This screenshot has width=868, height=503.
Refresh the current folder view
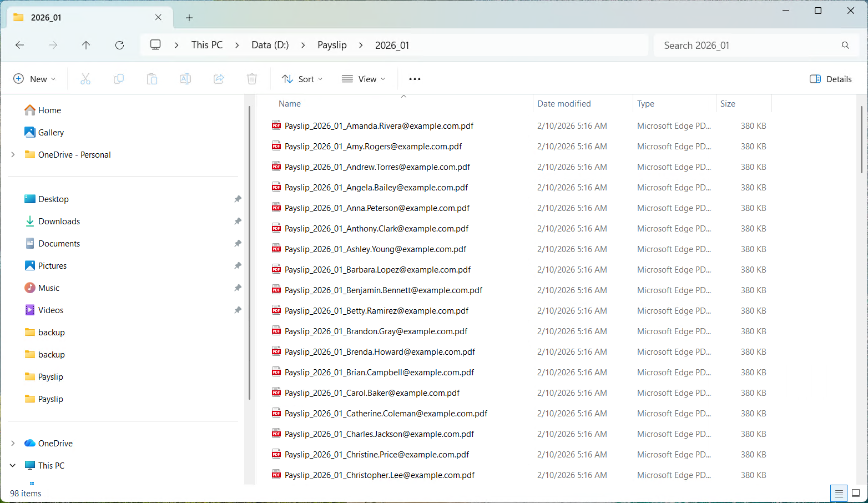(x=119, y=45)
